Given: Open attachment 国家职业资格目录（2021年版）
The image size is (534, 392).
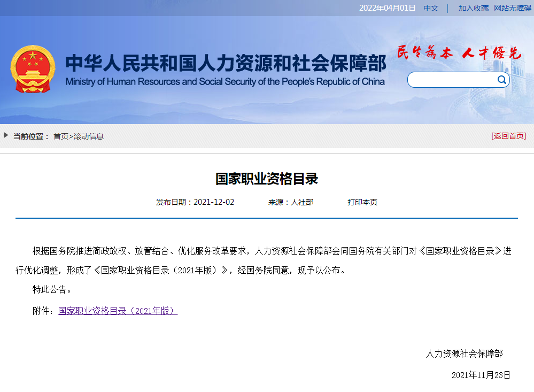Looking at the screenshot, I should click(118, 311).
